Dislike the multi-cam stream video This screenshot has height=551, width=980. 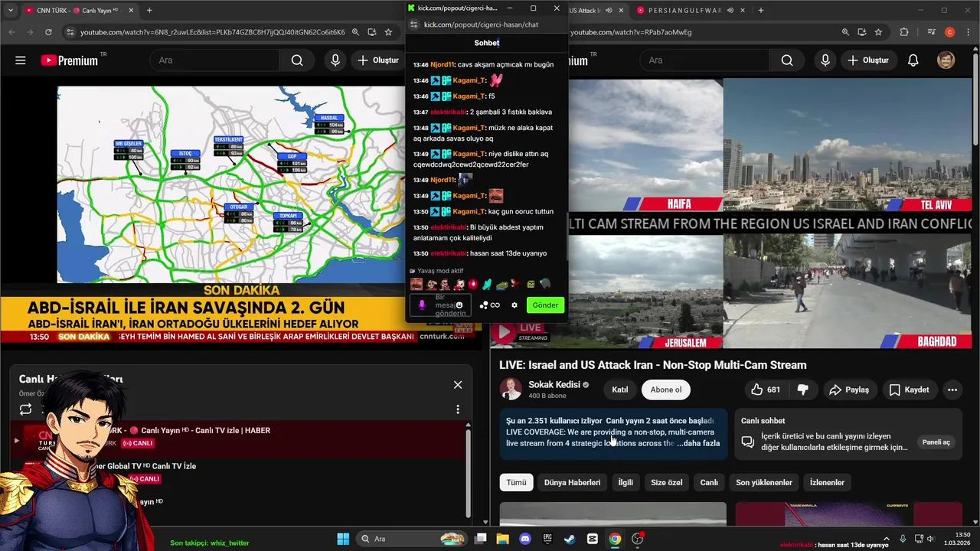point(803,390)
